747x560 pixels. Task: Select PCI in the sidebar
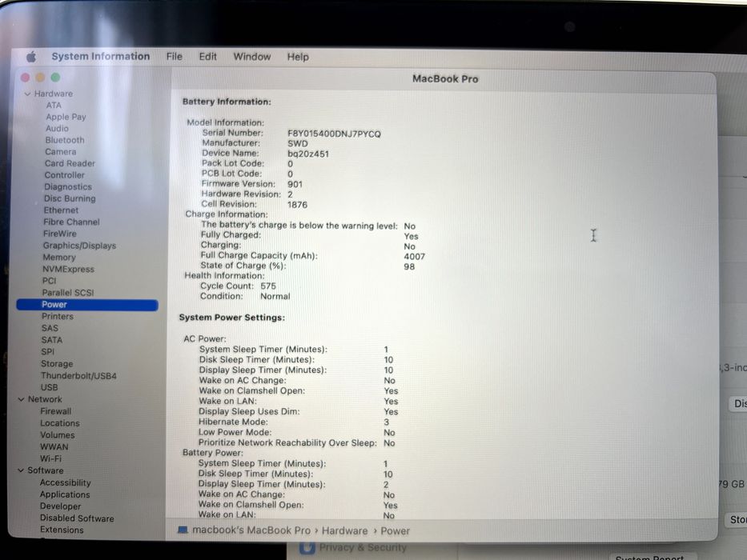(49, 281)
